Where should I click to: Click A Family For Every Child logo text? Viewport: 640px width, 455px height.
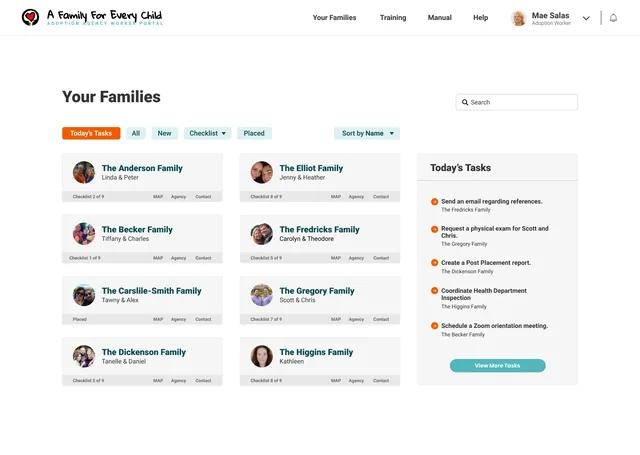(x=104, y=16)
